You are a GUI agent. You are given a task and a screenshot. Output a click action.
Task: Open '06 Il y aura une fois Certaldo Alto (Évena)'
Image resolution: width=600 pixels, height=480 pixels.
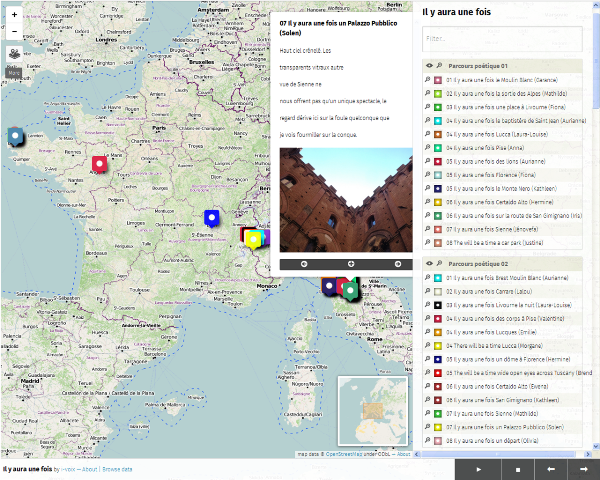tap(497, 387)
